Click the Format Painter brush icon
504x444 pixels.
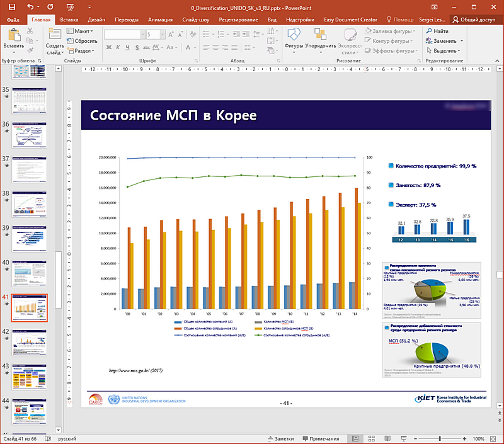click(30, 50)
